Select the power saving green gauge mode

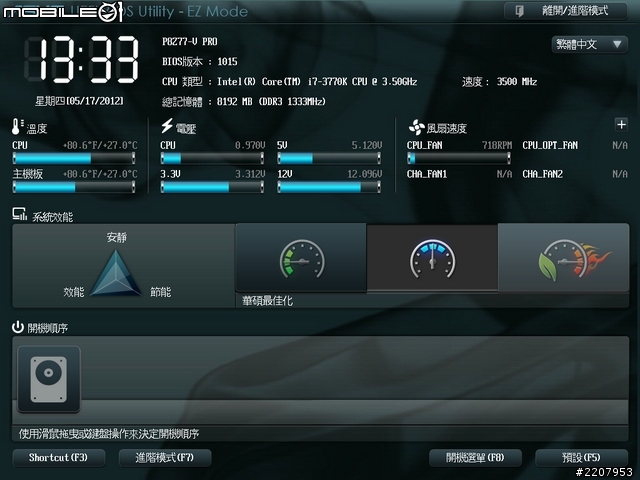tap(301, 258)
